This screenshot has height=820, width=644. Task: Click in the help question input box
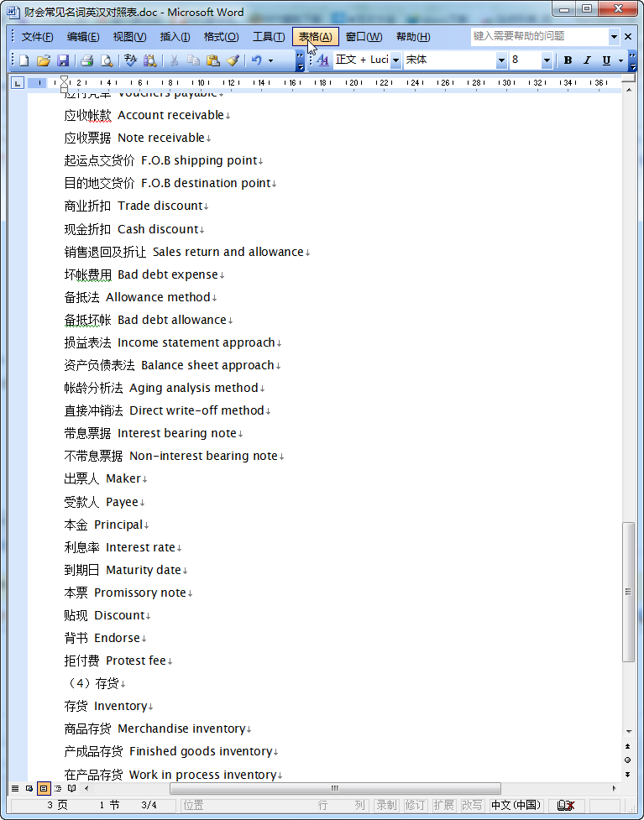coord(539,37)
